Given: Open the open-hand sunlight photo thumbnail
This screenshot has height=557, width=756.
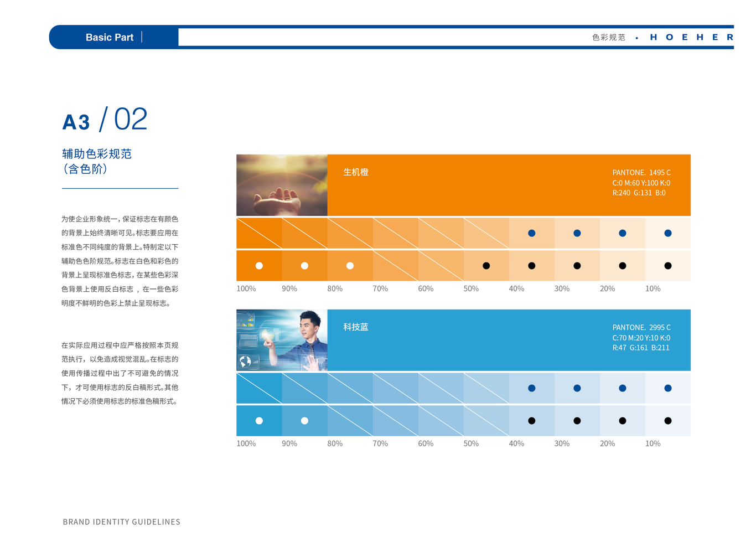Looking at the screenshot, I should tap(282, 185).
